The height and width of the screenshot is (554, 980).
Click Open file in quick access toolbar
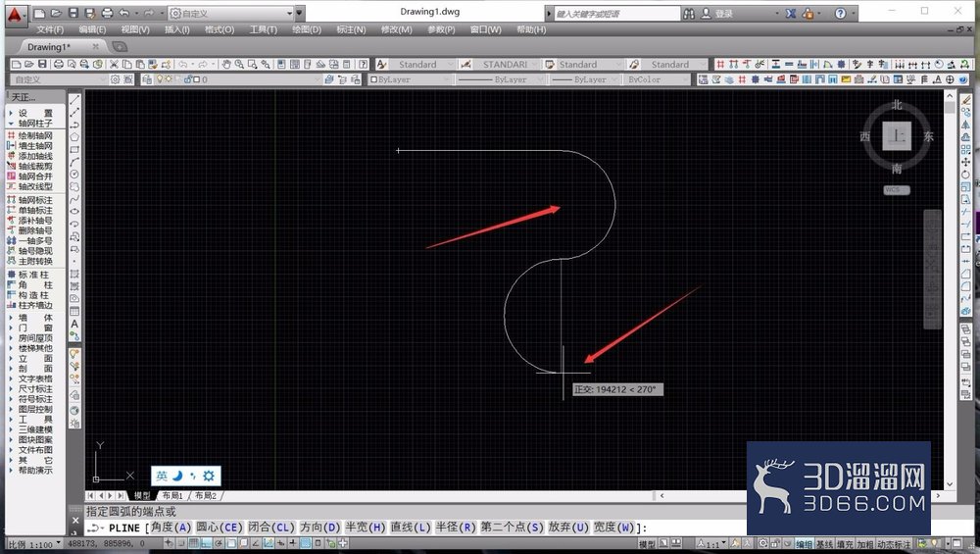pyautogui.click(x=56, y=13)
